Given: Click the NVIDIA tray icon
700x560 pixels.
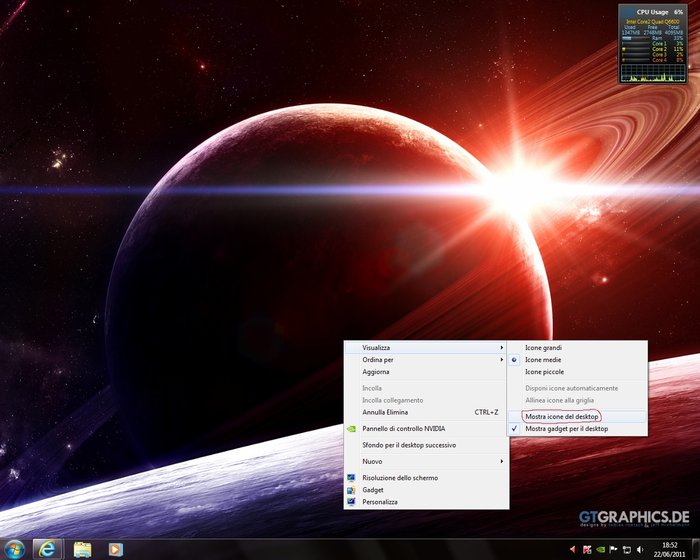Looking at the screenshot, I should click(x=601, y=550).
